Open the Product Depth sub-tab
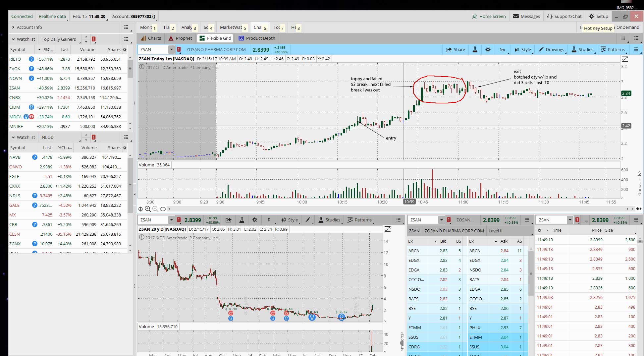Screen dimensions: 644x356 (257, 38)
